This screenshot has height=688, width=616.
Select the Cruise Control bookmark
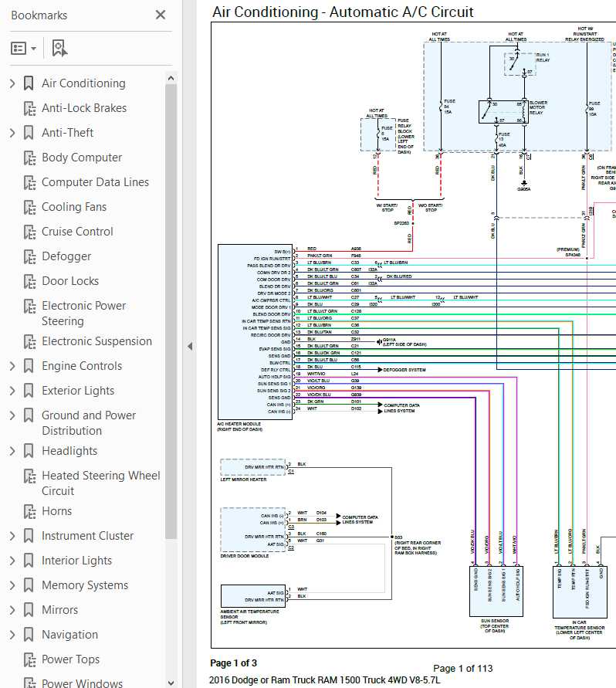tap(77, 231)
